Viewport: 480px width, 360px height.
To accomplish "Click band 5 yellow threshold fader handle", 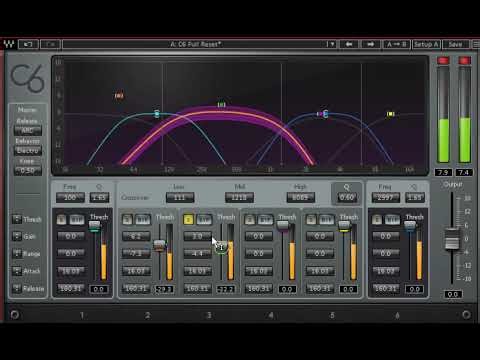I will tap(344, 226).
